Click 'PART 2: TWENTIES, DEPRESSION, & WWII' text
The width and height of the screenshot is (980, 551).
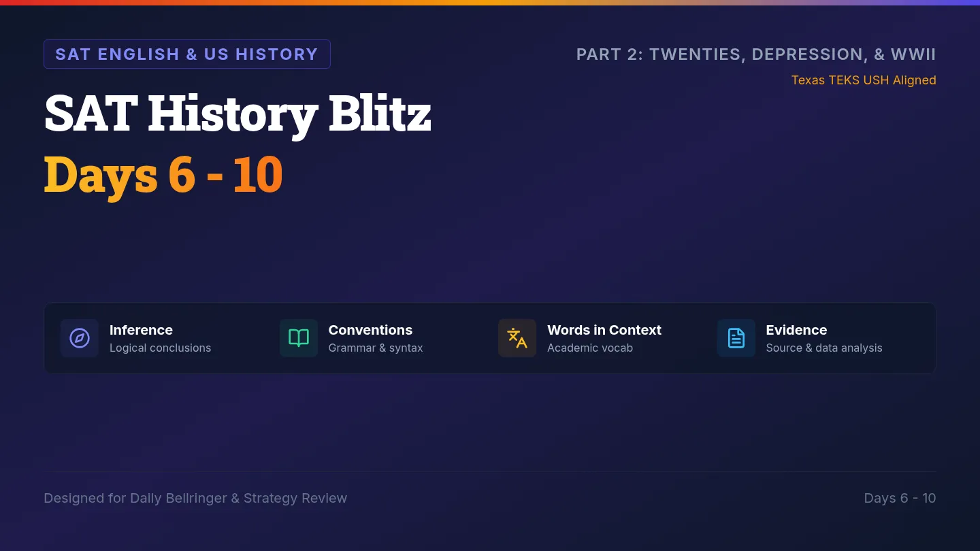tap(756, 54)
